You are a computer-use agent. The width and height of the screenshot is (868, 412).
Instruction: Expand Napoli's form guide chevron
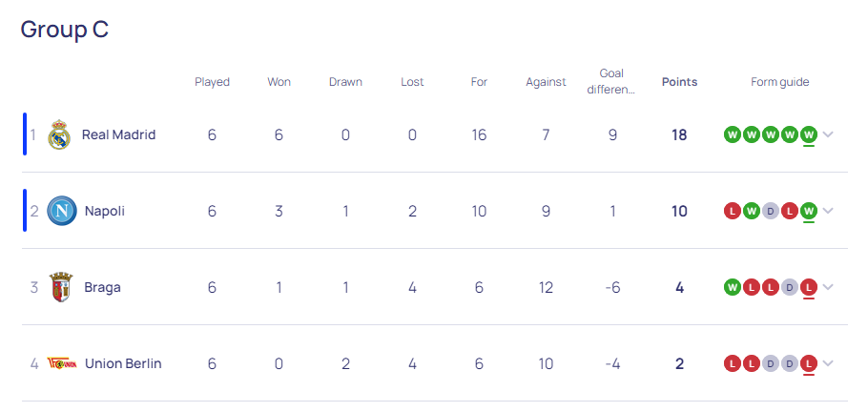pos(828,211)
